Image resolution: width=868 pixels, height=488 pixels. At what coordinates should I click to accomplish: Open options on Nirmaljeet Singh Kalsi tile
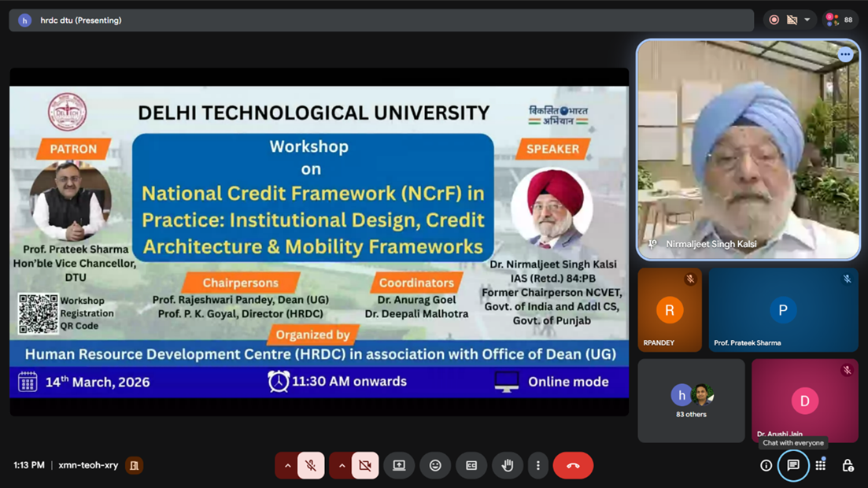845,54
